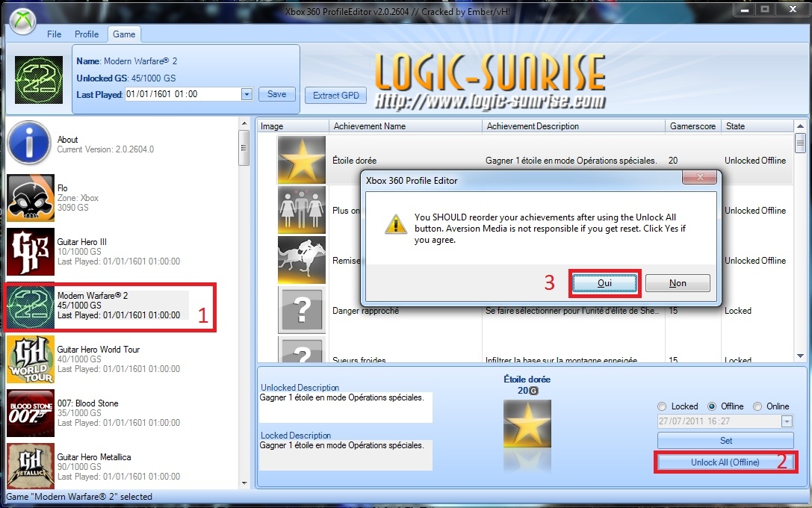Click the 'Unlocked GS: 45/1000 GS' header text

[x=125, y=78]
